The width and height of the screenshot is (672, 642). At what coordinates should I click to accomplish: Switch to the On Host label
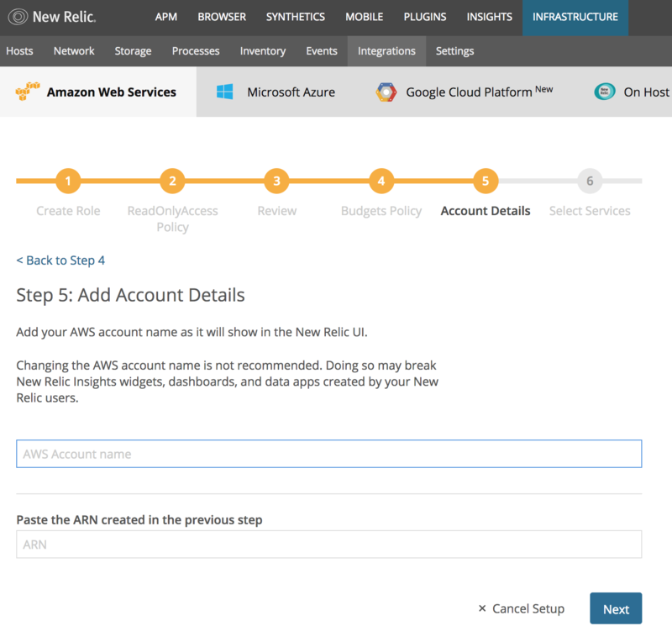tap(646, 92)
